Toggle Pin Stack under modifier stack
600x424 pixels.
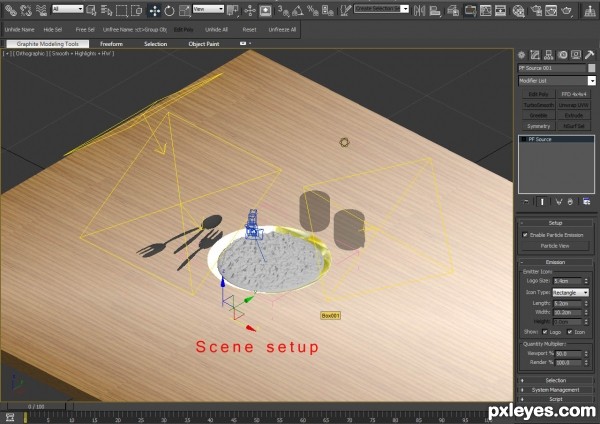point(526,202)
